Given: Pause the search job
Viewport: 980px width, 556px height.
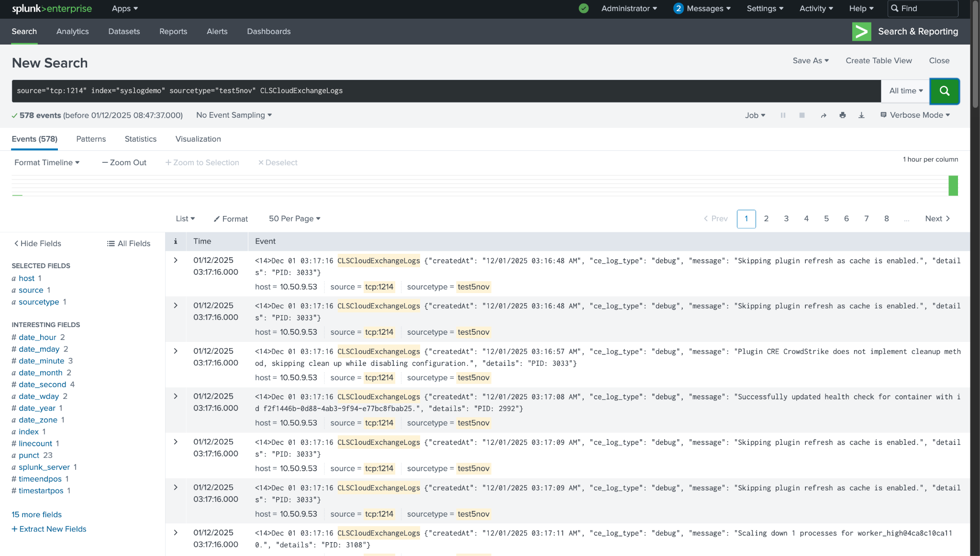Looking at the screenshot, I should [x=783, y=115].
